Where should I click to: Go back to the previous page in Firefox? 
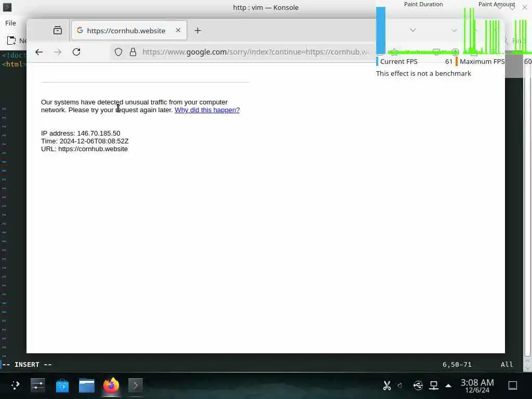click(x=39, y=52)
